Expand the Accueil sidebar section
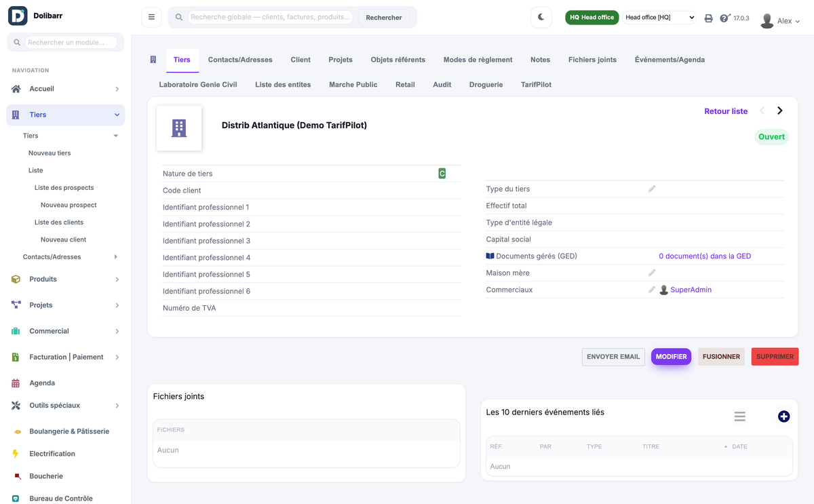The width and height of the screenshot is (814, 504). (117, 89)
